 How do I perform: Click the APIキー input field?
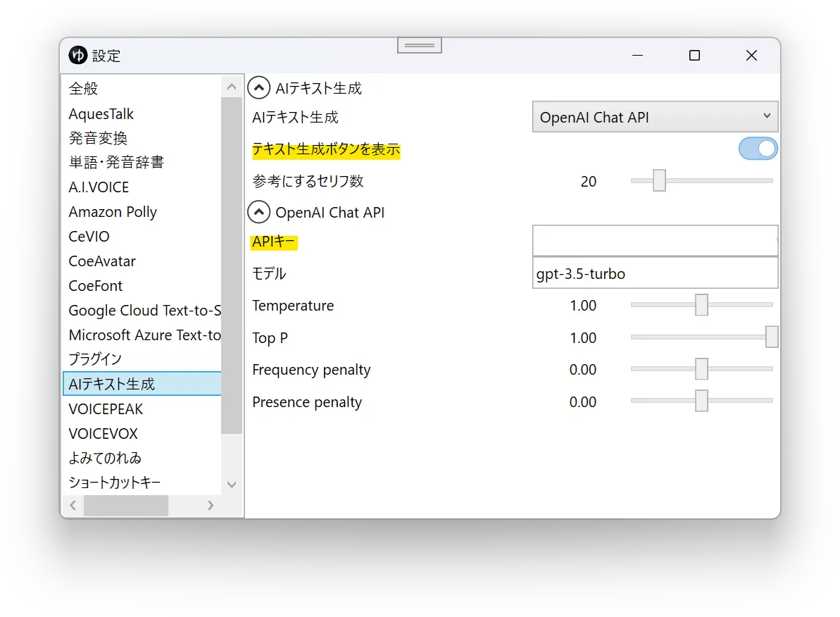655,241
